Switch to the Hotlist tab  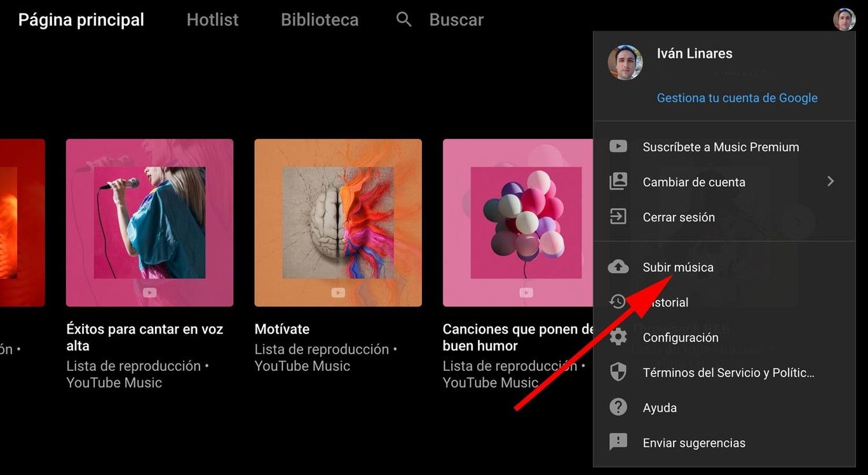point(212,20)
